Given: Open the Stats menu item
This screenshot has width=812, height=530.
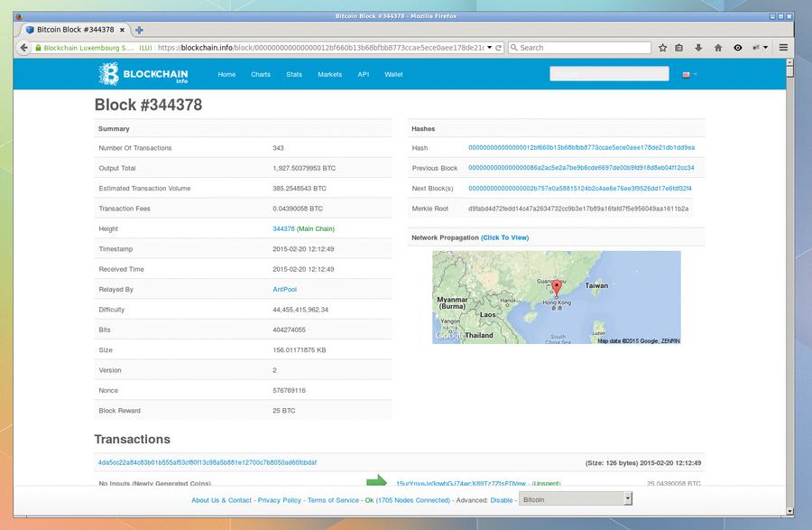Looking at the screenshot, I should [x=294, y=75].
